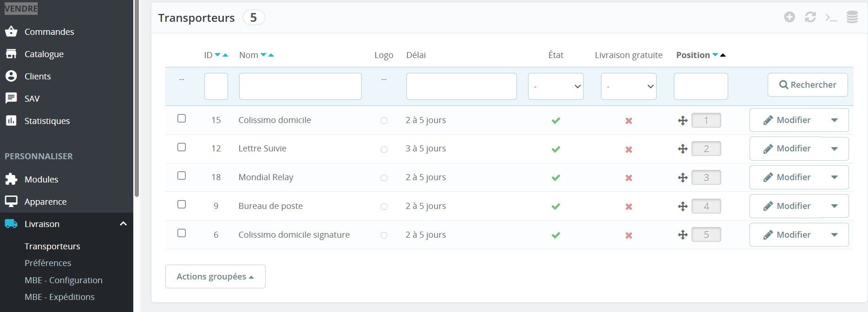Focus the Nom filter field
868x312 pixels.
(x=300, y=86)
